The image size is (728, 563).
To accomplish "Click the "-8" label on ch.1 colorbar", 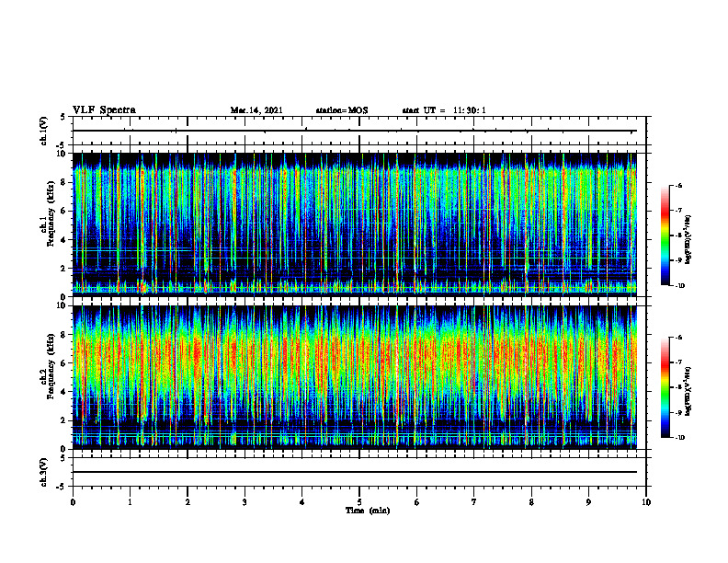I will coord(679,236).
